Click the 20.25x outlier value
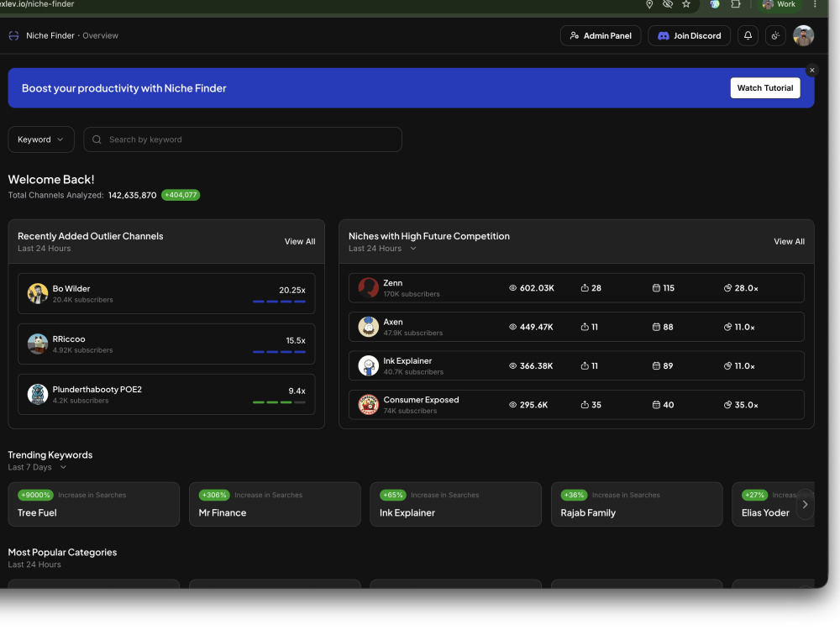 pyautogui.click(x=292, y=291)
